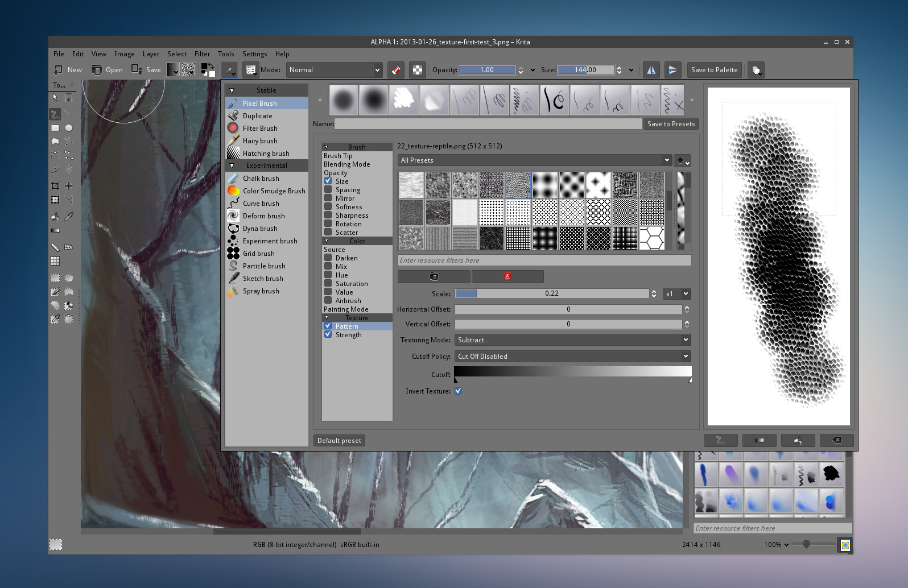The height and width of the screenshot is (588, 908).
Task: Click the red delete pattern icon
Action: point(507,276)
